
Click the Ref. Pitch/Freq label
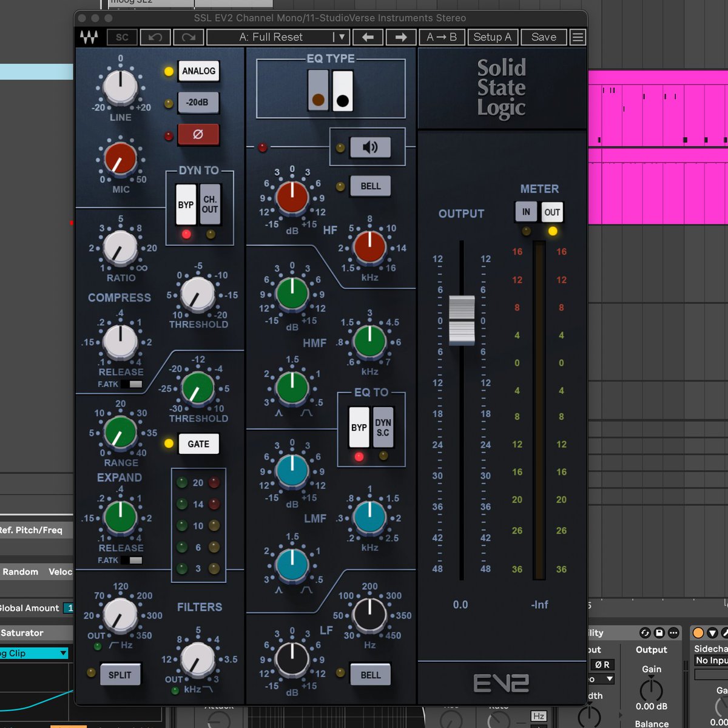tap(30, 530)
